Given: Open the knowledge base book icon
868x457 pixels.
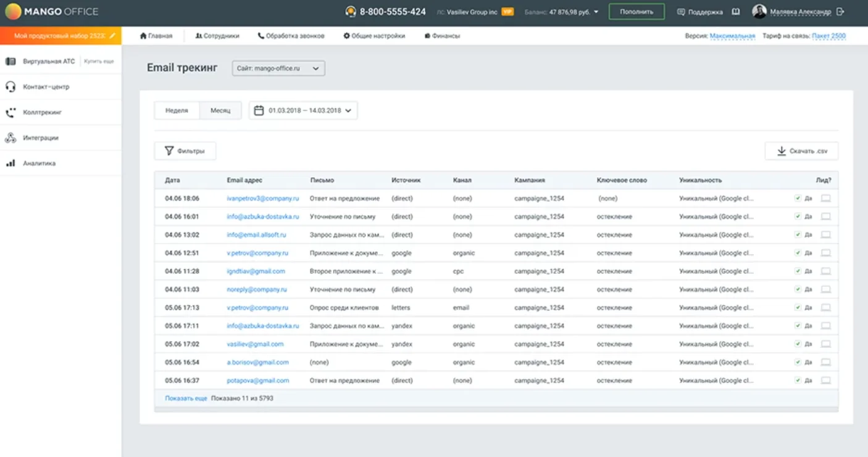Looking at the screenshot, I should click(735, 12).
